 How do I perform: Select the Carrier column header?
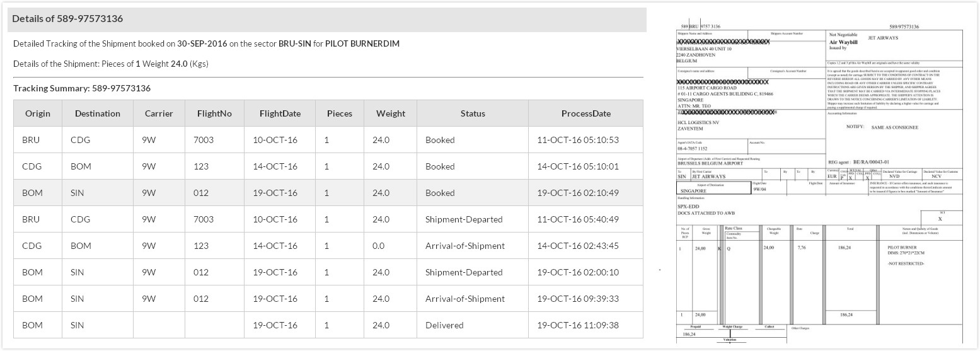(159, 113)
